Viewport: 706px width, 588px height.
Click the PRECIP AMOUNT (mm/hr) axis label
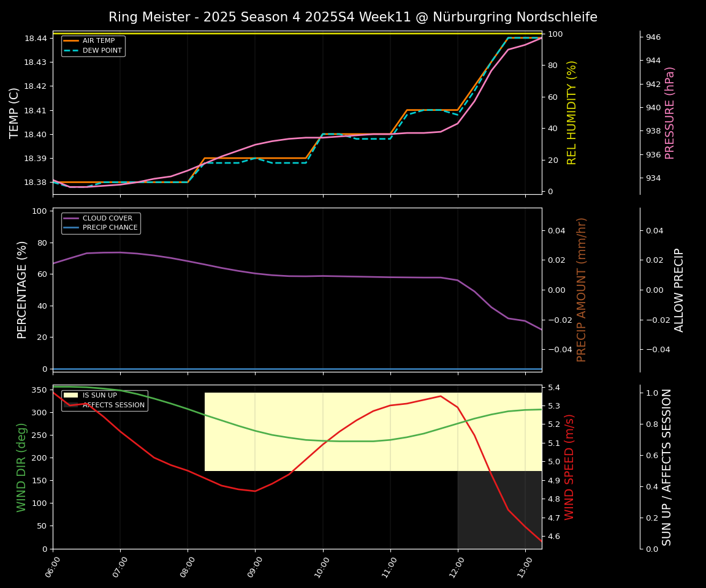(x=582, y=290)
